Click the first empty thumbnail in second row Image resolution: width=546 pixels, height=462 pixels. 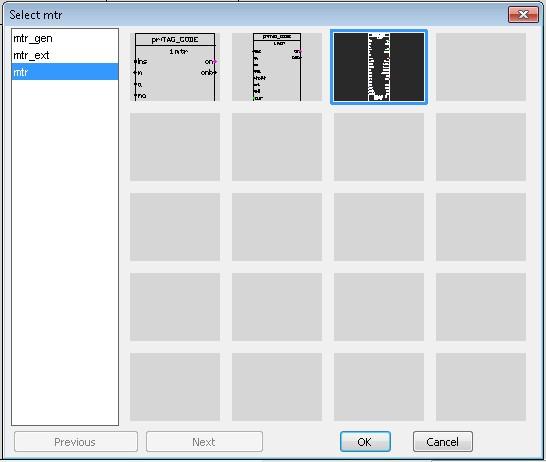point(175,147)
